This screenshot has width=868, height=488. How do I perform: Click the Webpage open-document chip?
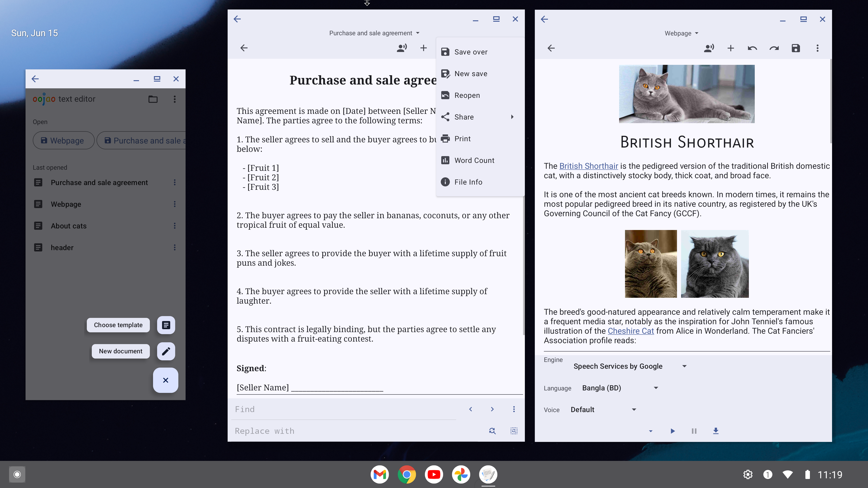(x=63, y=141)
